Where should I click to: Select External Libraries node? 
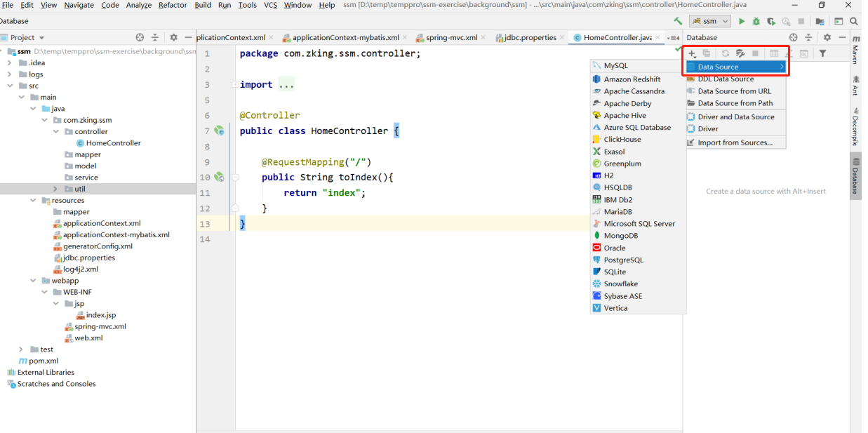(x=41, y=373)
